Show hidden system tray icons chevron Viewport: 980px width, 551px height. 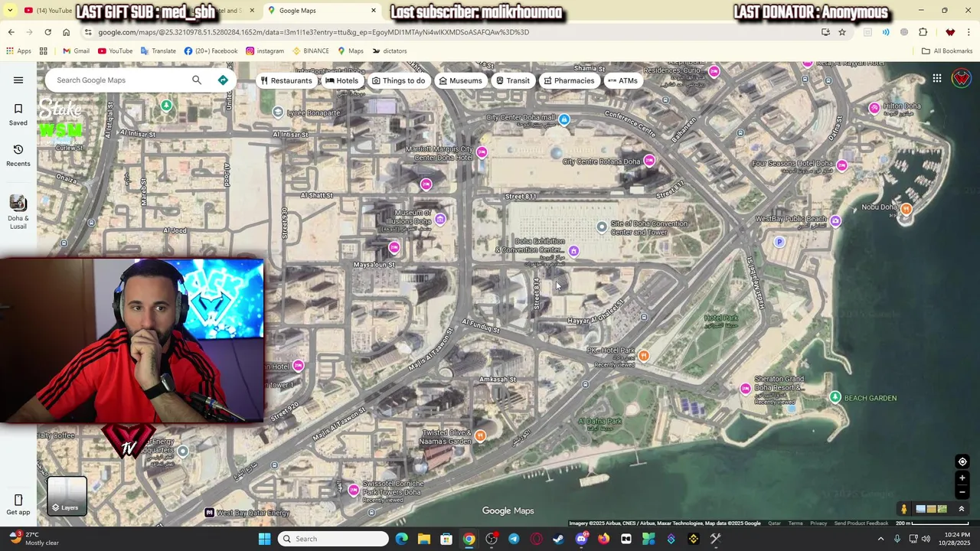pyautogui.click(x=880, y=539)
